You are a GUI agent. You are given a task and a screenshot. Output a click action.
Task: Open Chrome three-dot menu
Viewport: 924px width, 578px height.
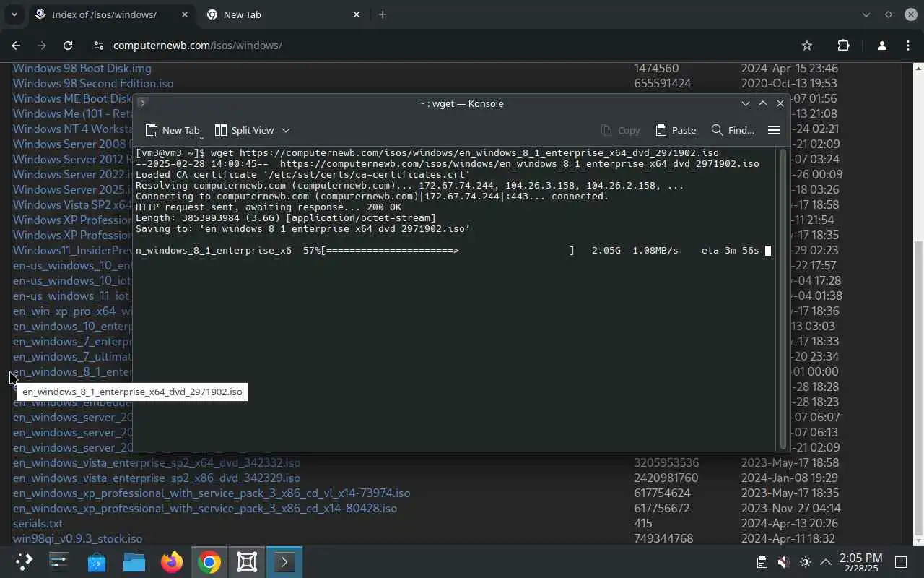click(x=907, y=46)
